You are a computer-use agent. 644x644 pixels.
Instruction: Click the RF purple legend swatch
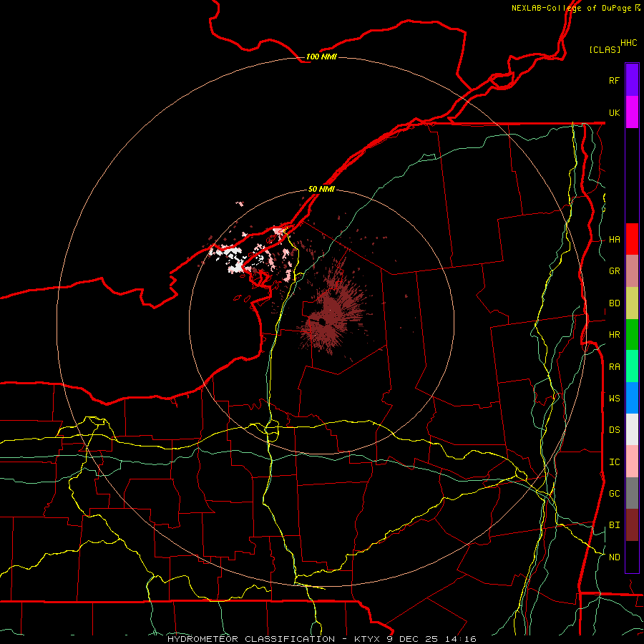tap(632, 80)
